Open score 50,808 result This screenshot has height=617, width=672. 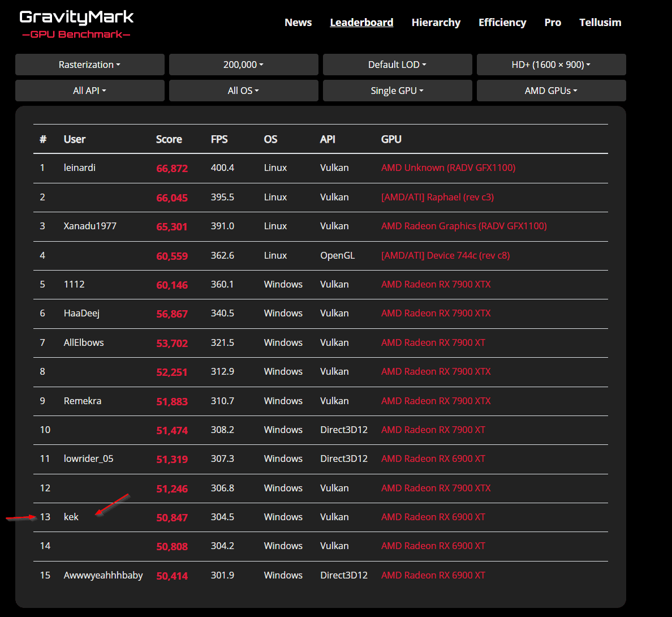(x=172, y=546)
